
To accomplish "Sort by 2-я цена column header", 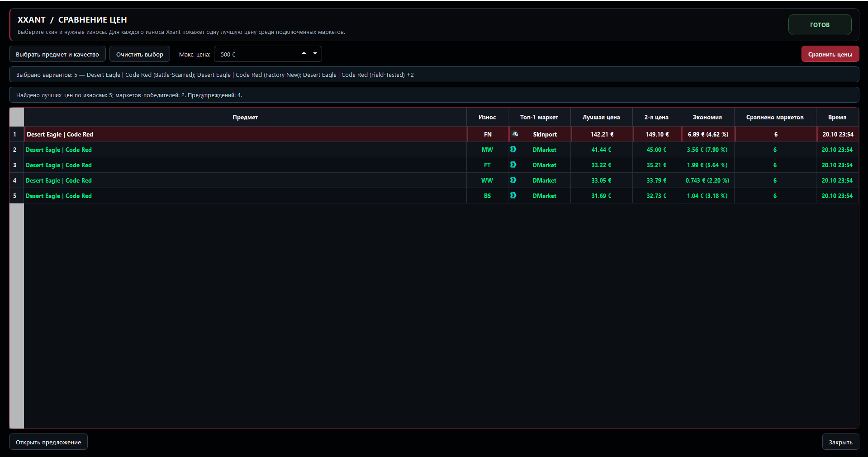I will point(656,117).
